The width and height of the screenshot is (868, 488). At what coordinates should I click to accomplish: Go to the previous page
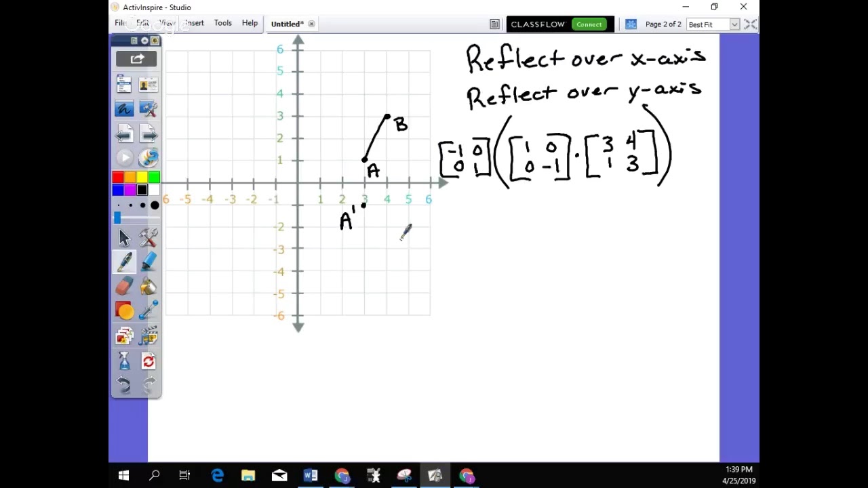pos(124,134)
